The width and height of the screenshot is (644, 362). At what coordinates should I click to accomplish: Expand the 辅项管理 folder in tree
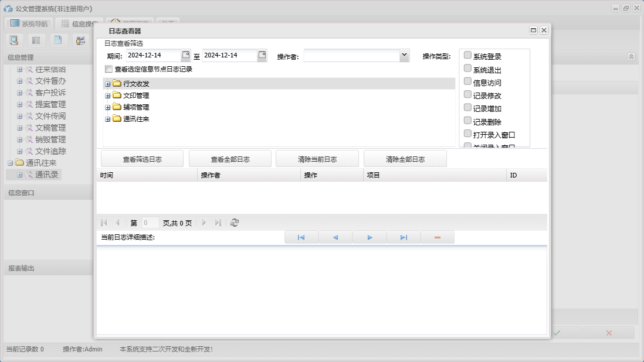tap(108, 107)
